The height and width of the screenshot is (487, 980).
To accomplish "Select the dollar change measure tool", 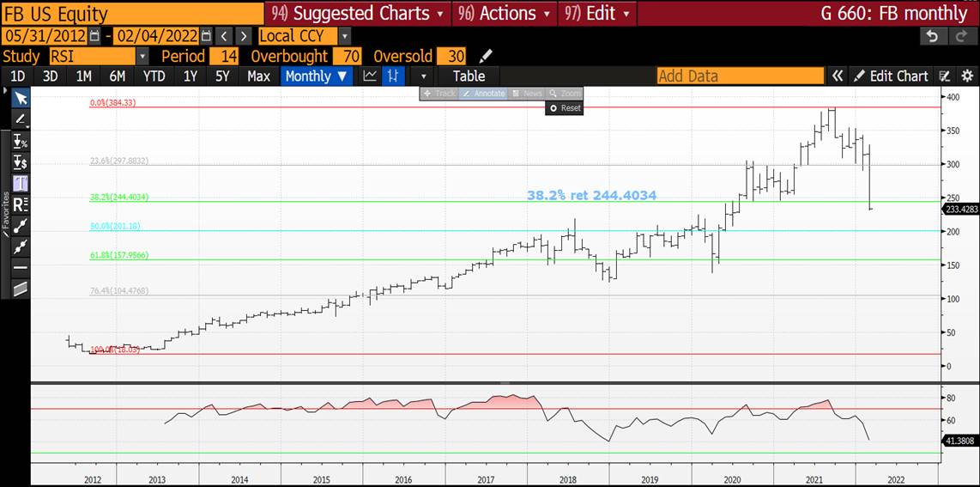I will tap(21, 162).
